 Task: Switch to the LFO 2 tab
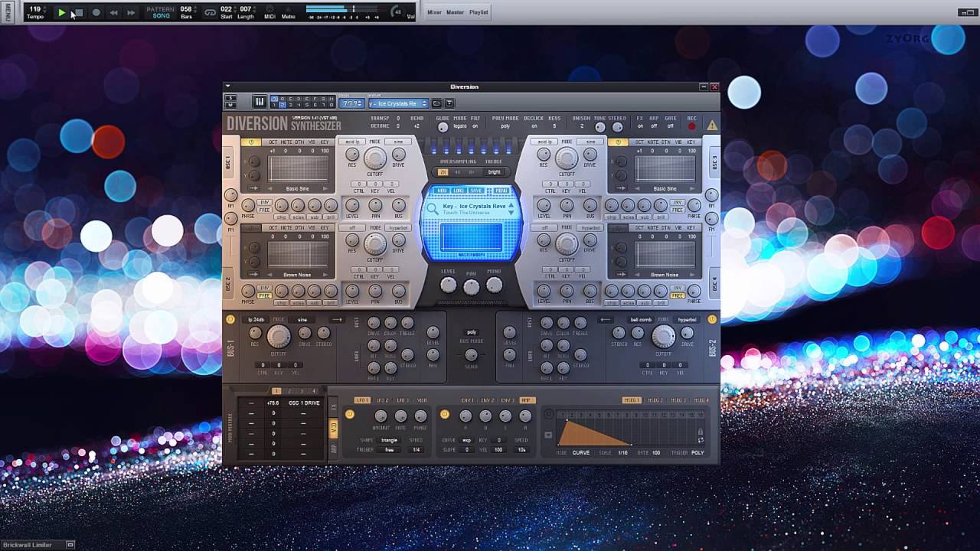coord(382,400)
